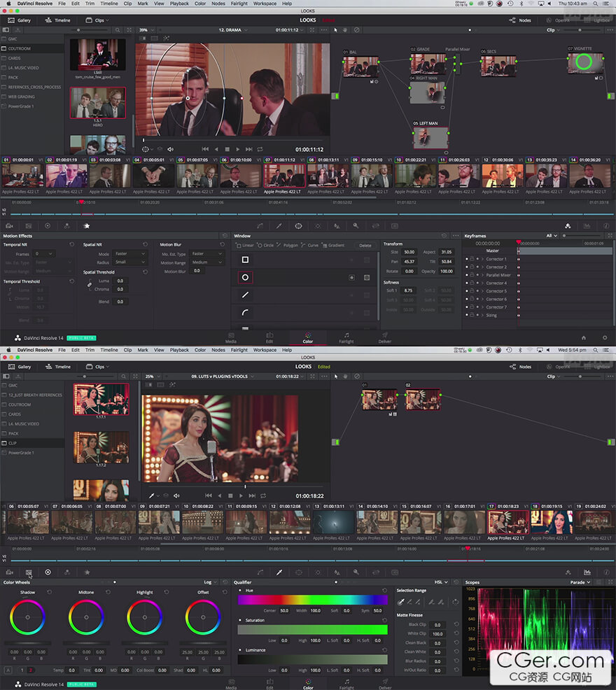The width and height of the screenshot is (616, 690).
Task: Add a Gradient power window
Action: (x=333, y=245)
